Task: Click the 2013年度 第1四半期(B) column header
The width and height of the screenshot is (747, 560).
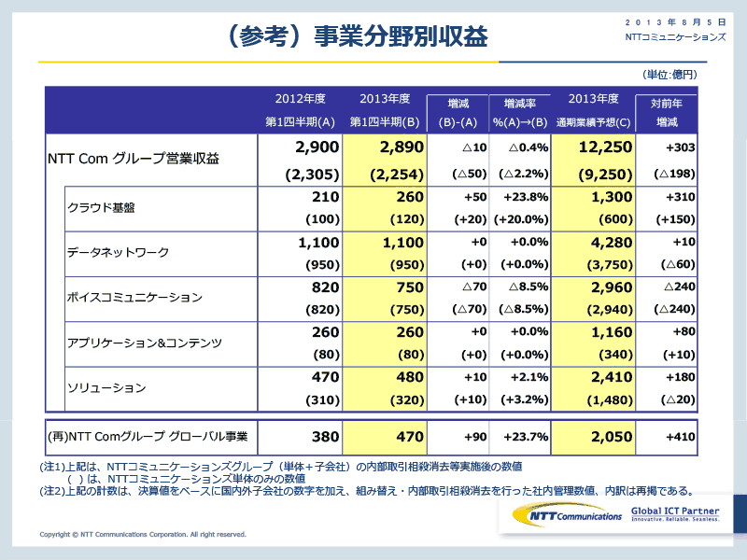Action: (x=385, y=110)
